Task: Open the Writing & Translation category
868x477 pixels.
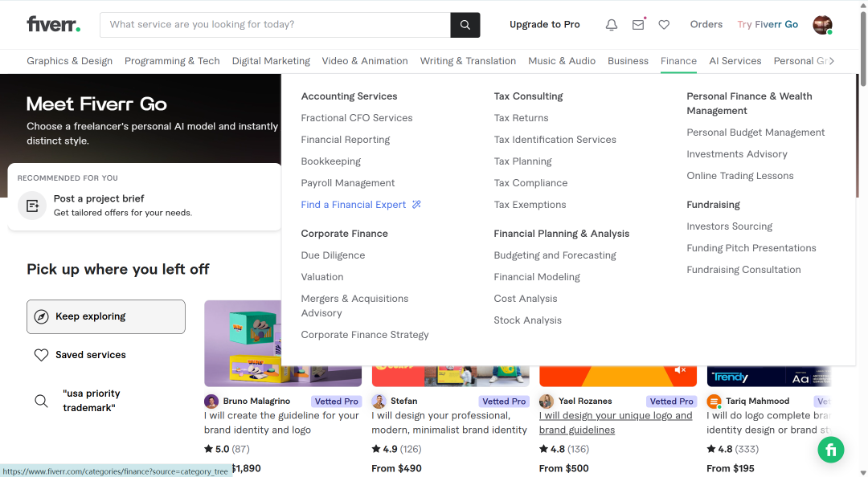Action: (x=468, y=61)
